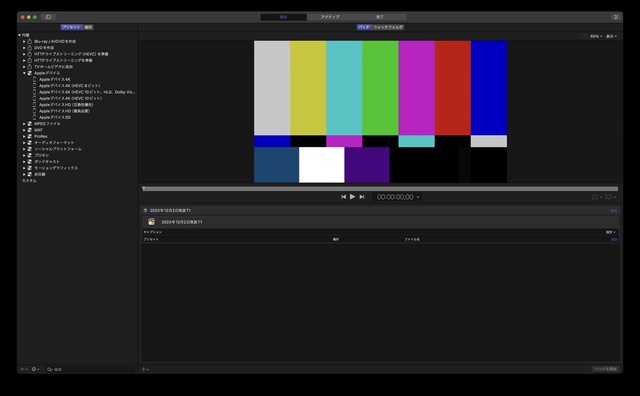The height and width of the screenshot is (396, 640).
Task: Expand the ProRes preset group
Action: 24,136
